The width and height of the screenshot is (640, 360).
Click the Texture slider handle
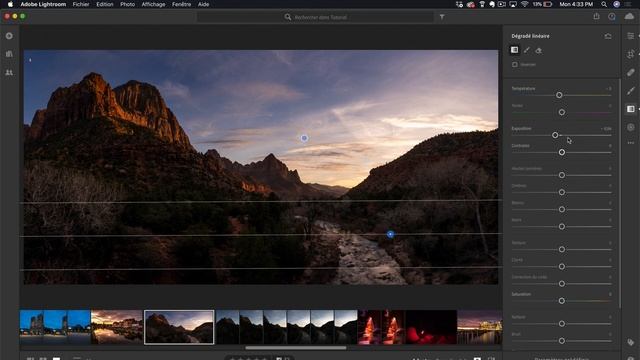(x=562, y=249)
